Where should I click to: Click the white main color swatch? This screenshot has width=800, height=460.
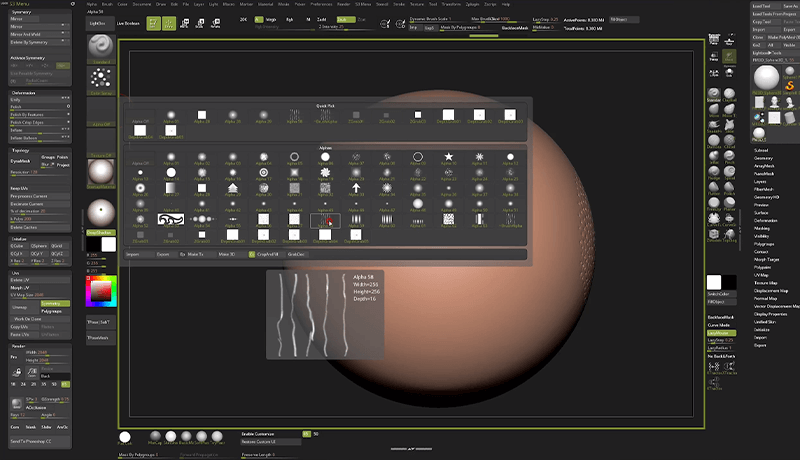109,245
